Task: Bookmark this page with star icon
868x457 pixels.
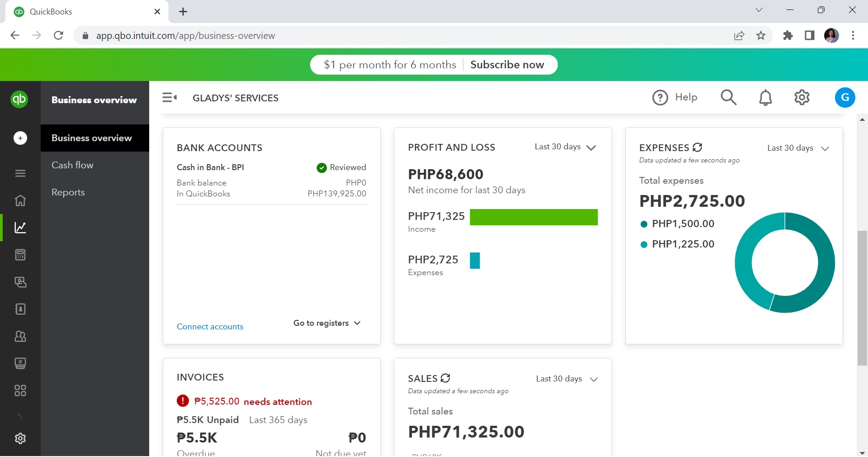Action: tap(761, 36)
